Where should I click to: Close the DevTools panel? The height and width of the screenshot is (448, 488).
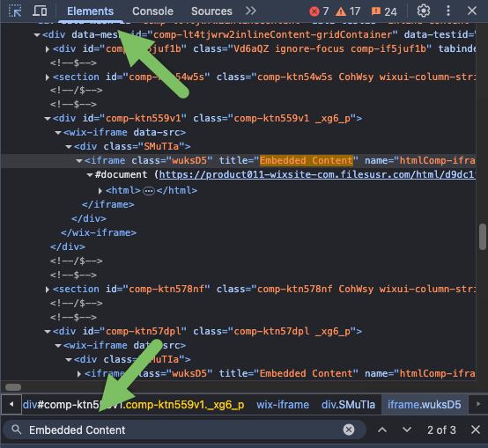click(472, 11)
